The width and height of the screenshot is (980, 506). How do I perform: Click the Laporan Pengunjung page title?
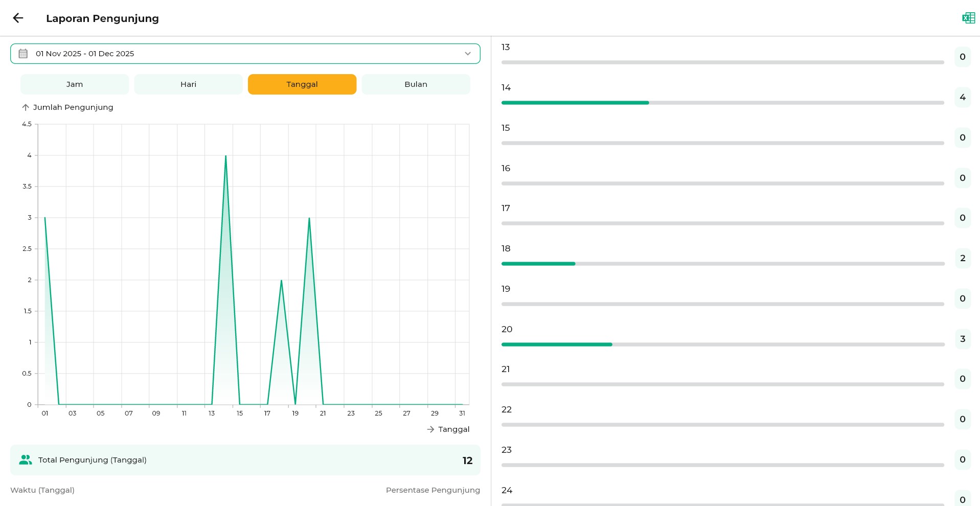coord(102,18)
